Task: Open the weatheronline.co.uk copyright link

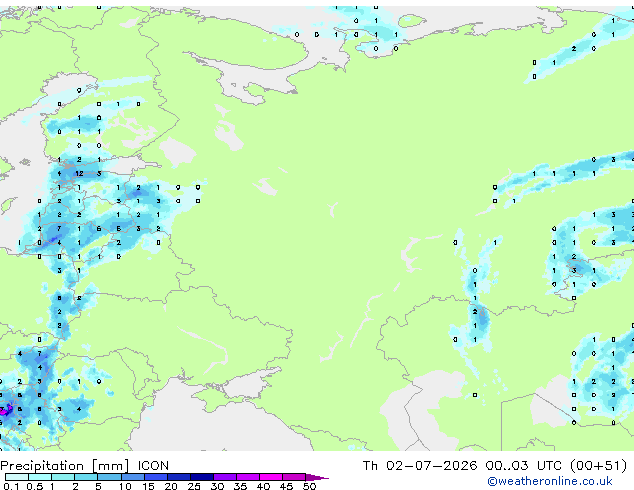Action: [550, 481]
